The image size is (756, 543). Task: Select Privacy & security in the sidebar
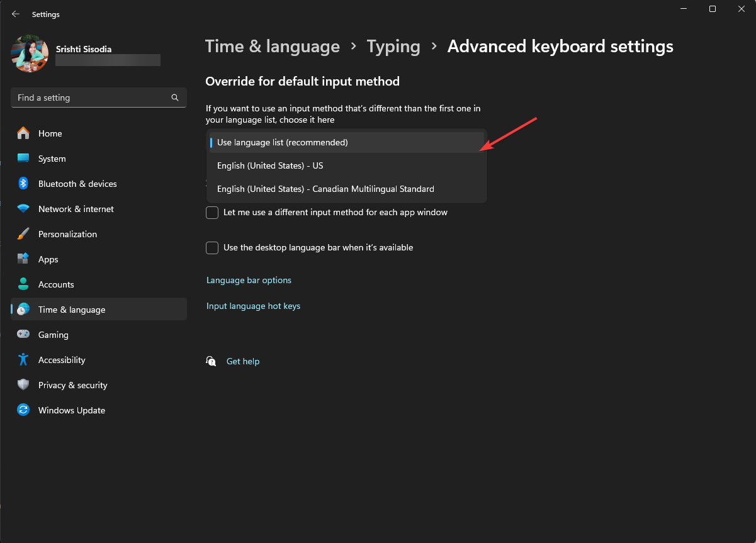(73, 385)
